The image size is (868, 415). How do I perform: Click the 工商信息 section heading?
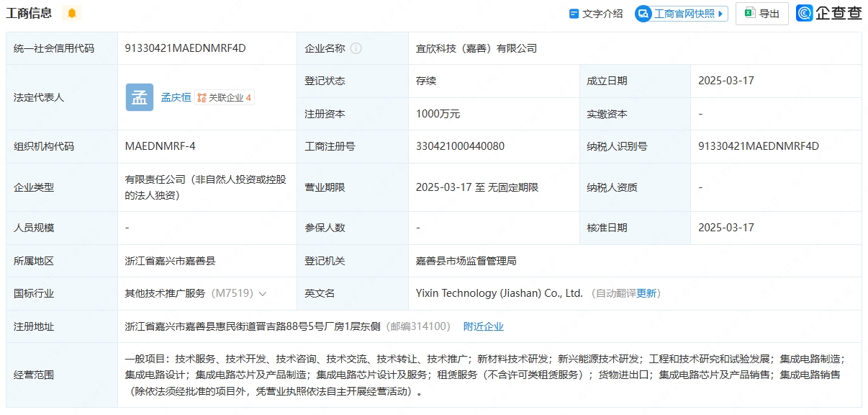coord(29,13)
